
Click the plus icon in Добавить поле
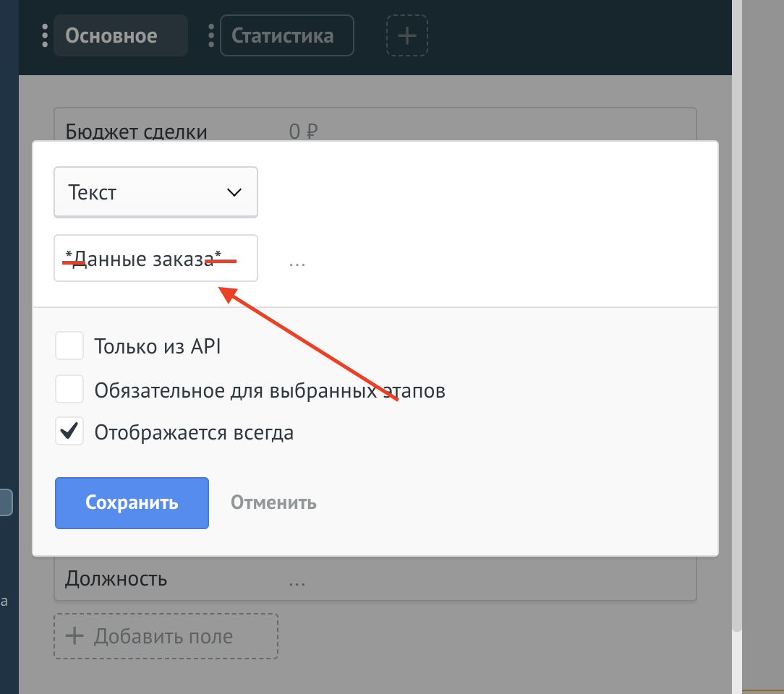(74, 636)
